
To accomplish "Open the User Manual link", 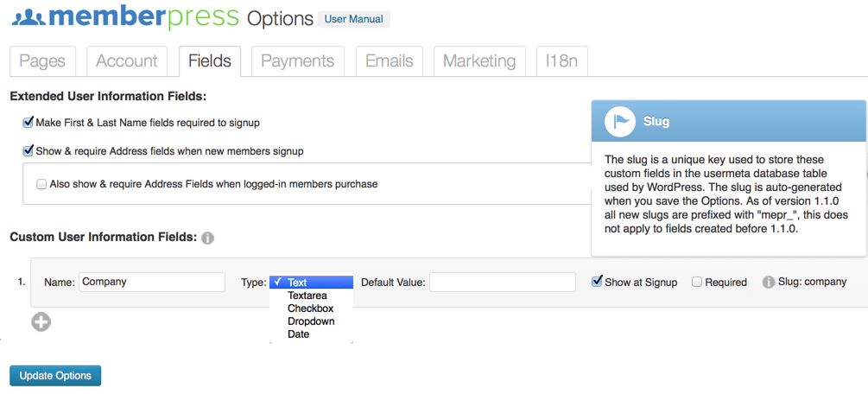I will point(354,19).
